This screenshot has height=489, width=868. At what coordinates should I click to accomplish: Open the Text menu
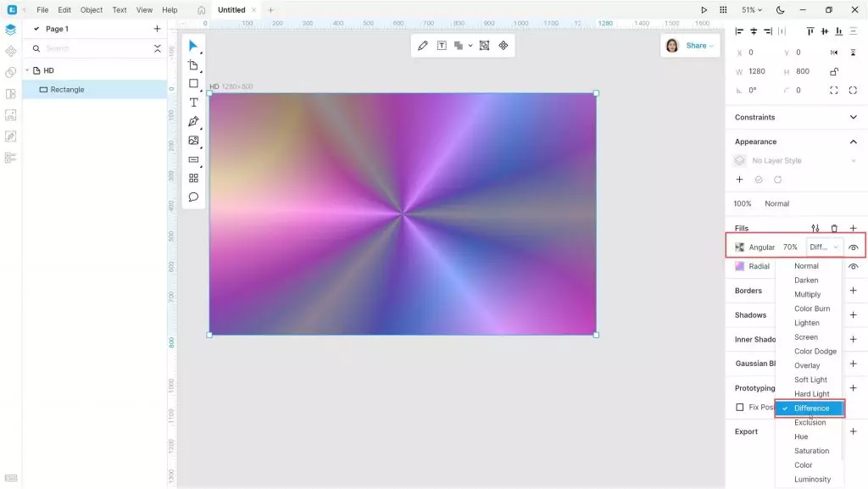[120, 10]
